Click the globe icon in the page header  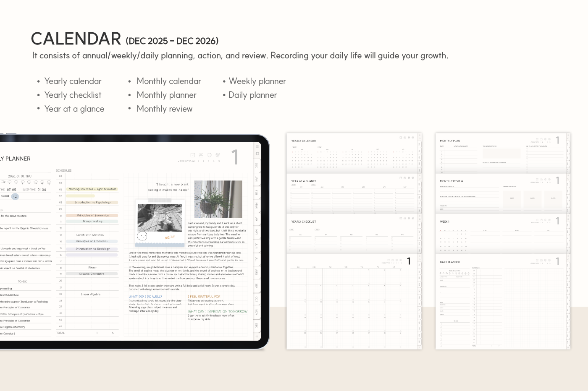(209, 155)
